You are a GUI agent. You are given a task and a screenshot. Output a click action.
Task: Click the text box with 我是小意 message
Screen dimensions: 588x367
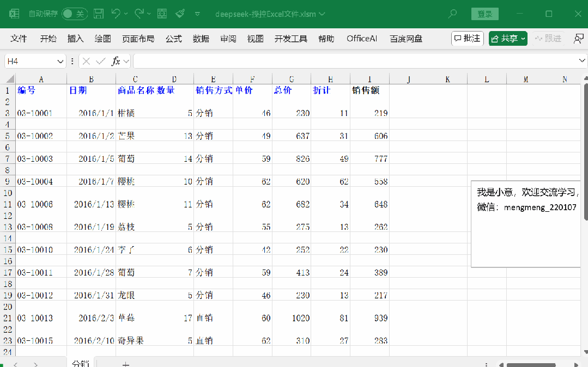tap(526, 224)
